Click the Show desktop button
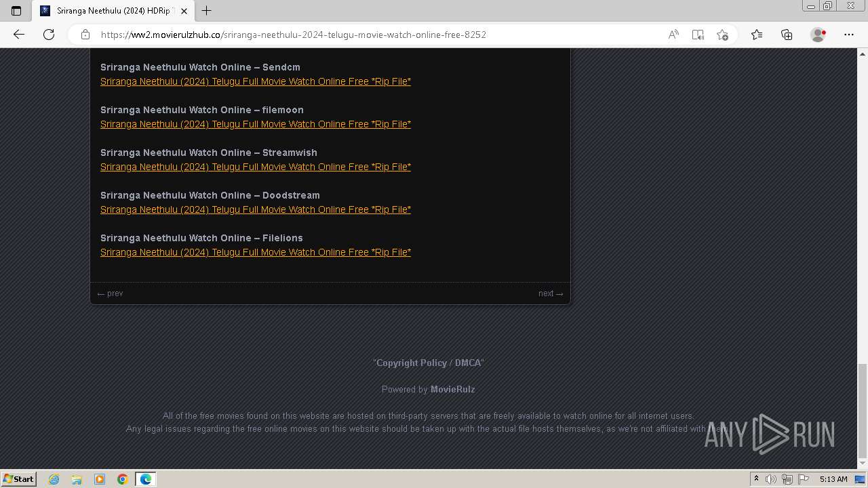868x488 pixels. pyautogui.click(x=861, y=479)
